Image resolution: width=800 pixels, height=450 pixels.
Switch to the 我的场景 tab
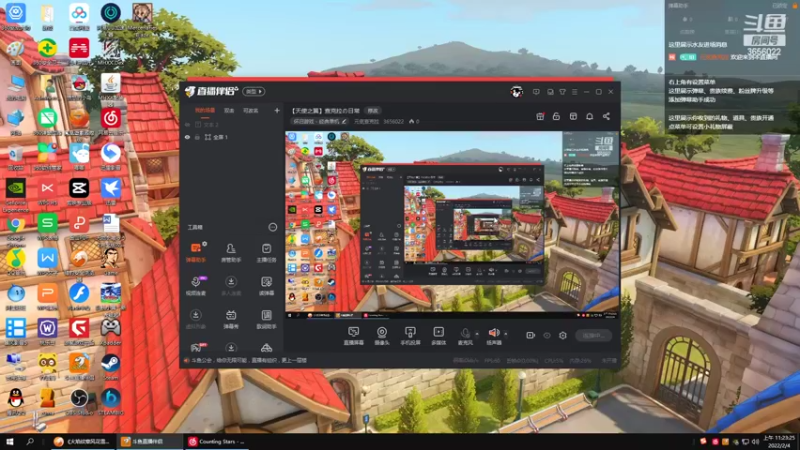pos(205,110)
